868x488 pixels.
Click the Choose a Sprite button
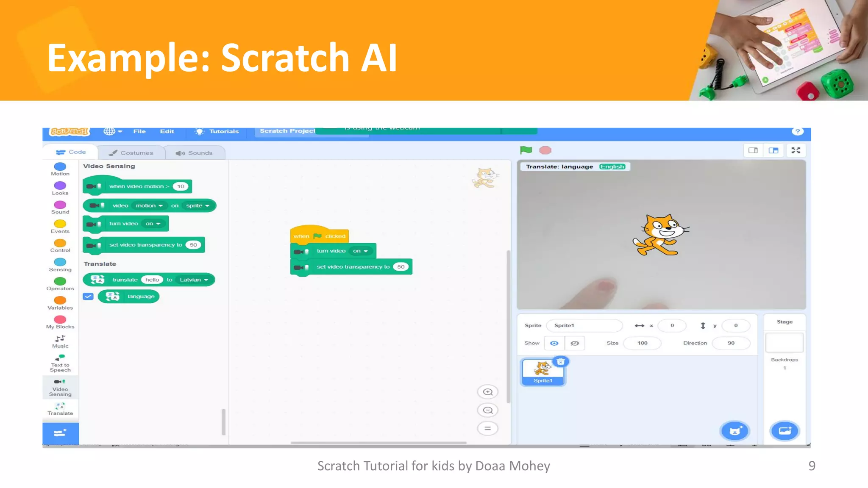click(x=735, y=431)
